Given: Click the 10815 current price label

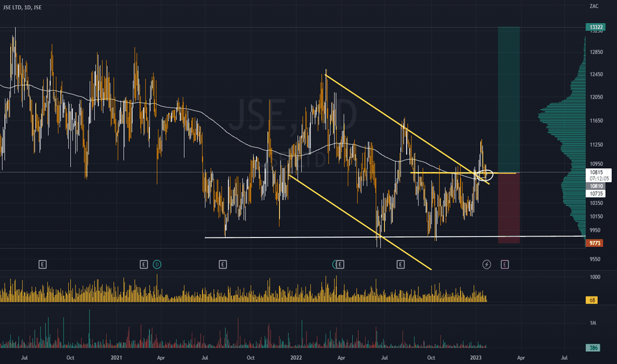Looking at the screenshot, I should 596,172.
